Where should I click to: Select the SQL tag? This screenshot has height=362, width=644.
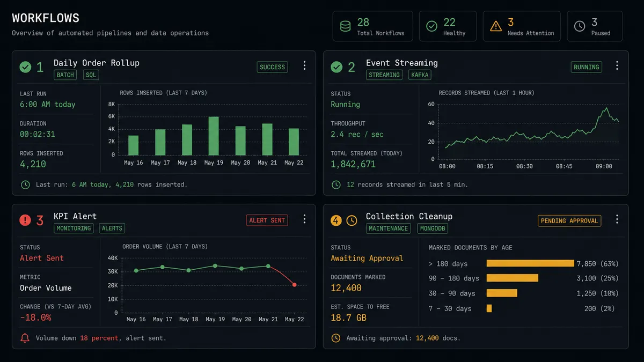91,75
